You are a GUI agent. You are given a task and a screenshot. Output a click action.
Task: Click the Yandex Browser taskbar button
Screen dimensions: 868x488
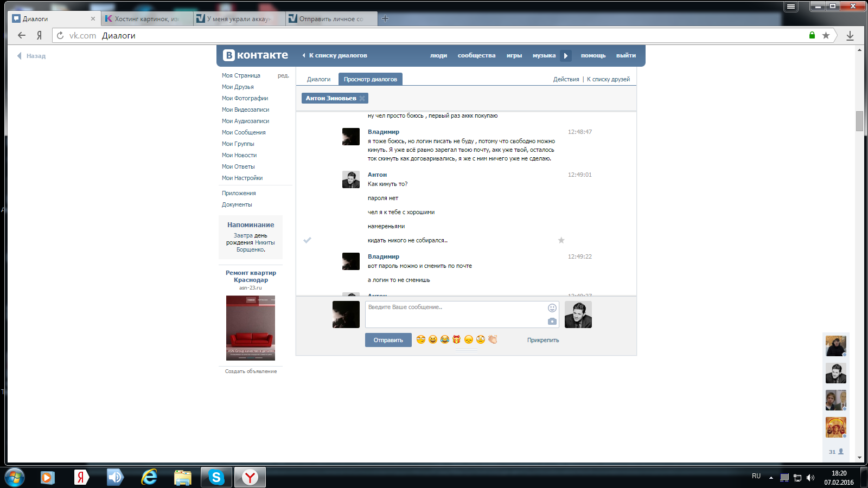coord(250,477)
